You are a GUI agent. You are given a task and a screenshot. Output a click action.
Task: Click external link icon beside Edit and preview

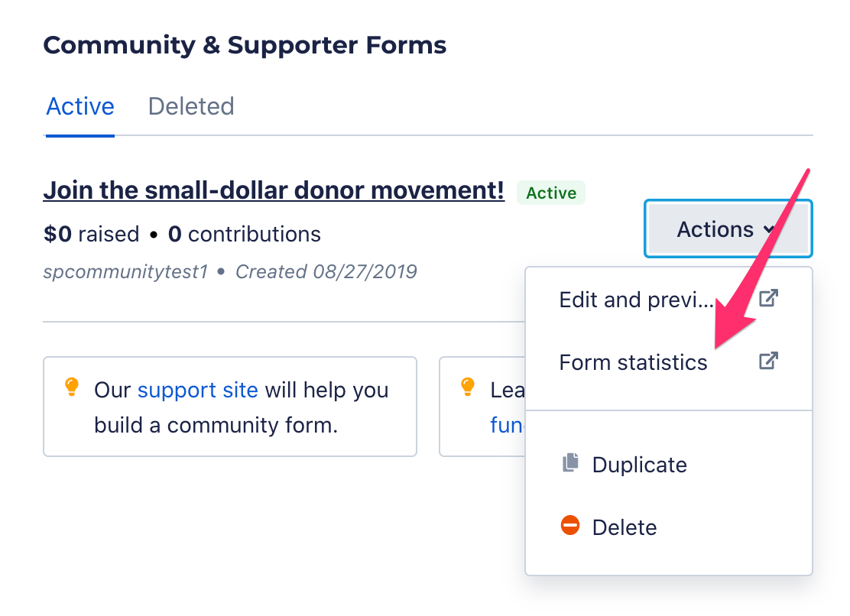click(x=768, y=298)
